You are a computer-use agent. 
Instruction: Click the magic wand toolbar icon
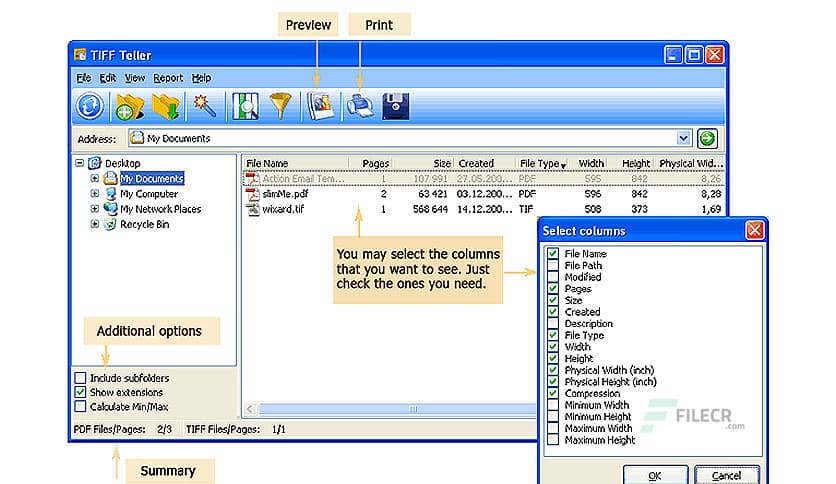coord(205,106)
